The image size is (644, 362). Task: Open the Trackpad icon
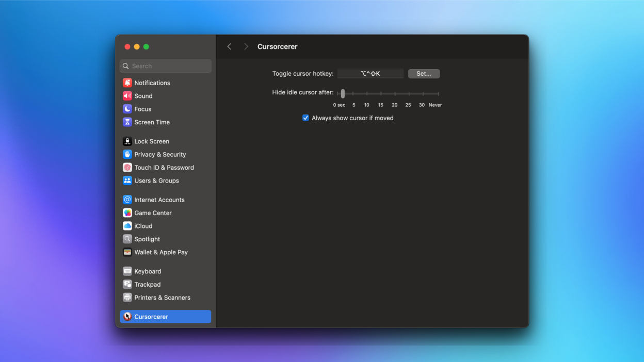click(127, 285)
